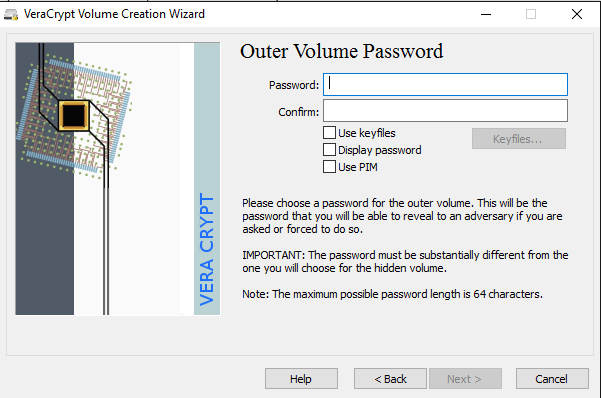Open the Keyfiles... button
Image resolution: width=601 pixels, height=398 pixels.
pyautogui.click(x=519, y=139)
